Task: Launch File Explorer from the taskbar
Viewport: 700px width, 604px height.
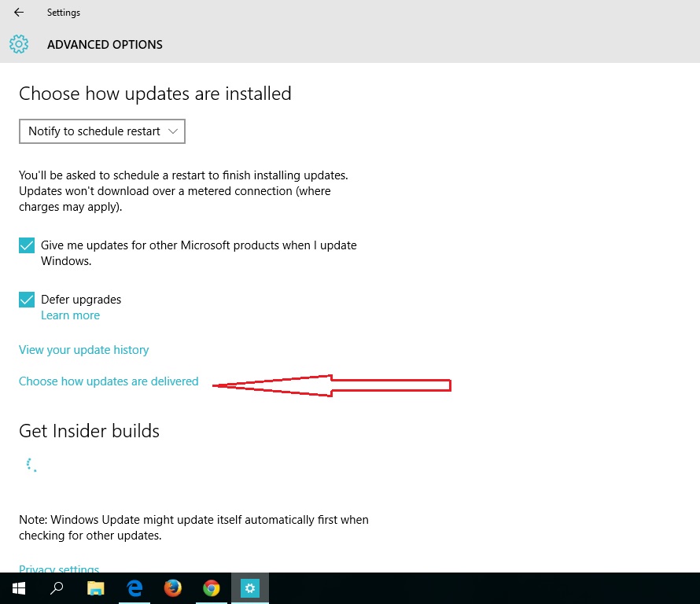Action: point(95,587)
